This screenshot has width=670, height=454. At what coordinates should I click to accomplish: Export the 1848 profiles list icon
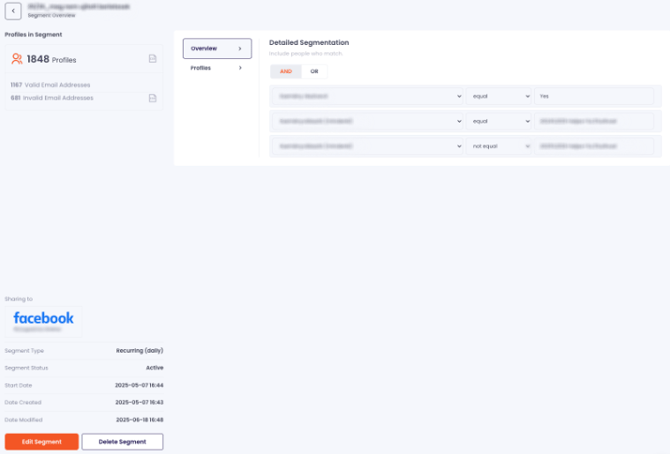(152, 59)
